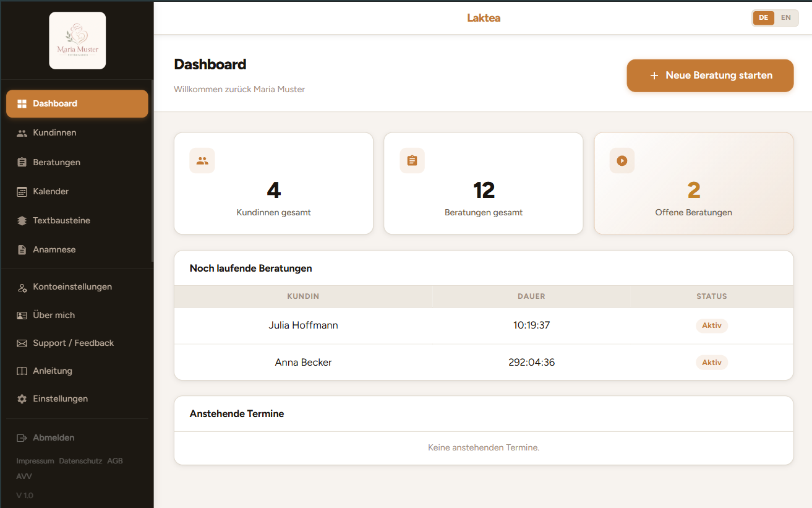The height and width of the screenshot is (508, 812).
Task: Click the duration 292:04:36
Action: point(531,363)
